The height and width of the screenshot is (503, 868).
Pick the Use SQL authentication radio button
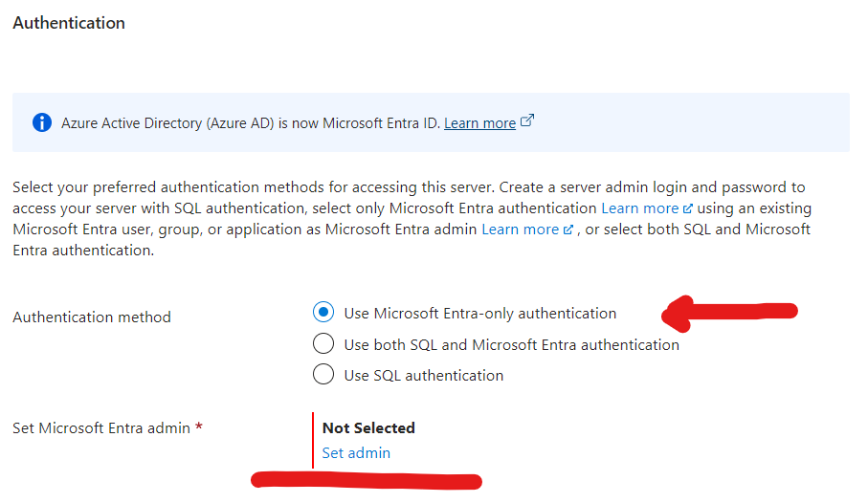pyautogui.click(x=323, y=375)
